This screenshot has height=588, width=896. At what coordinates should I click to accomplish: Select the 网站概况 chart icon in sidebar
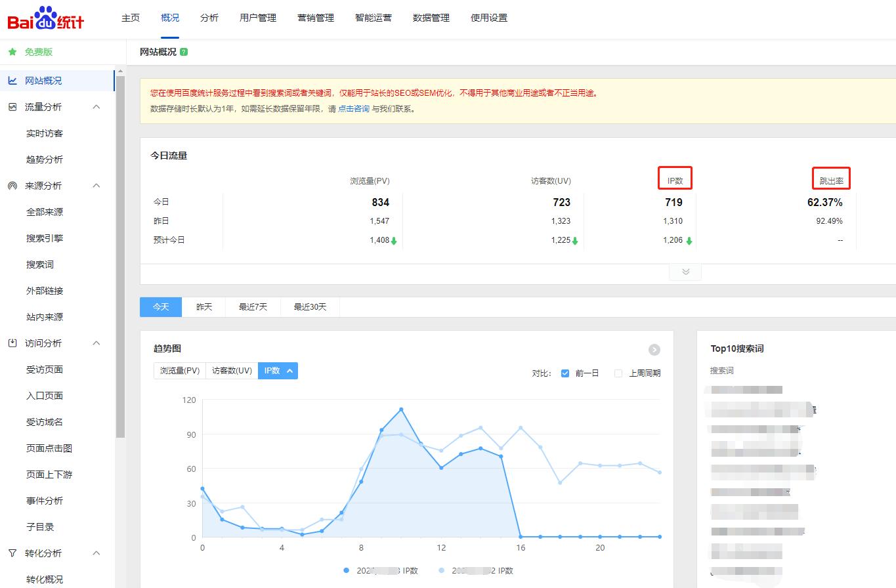pos(12,80)
